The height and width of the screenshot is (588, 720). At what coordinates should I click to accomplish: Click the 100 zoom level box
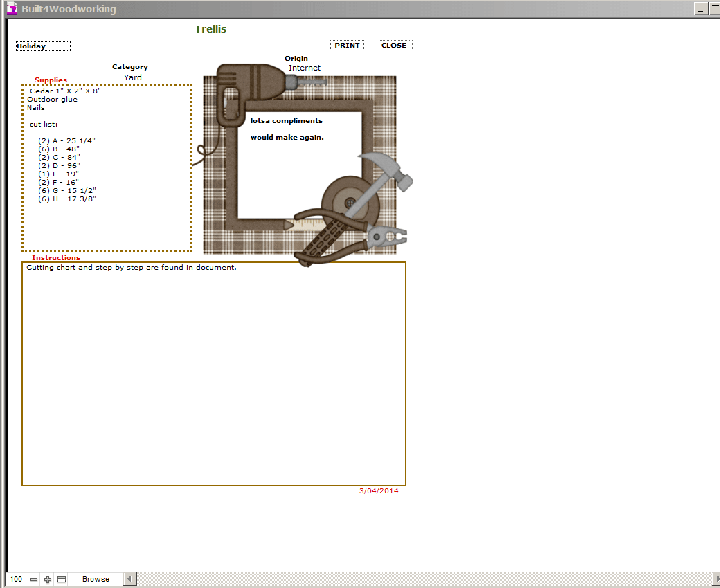pos(16,579)
